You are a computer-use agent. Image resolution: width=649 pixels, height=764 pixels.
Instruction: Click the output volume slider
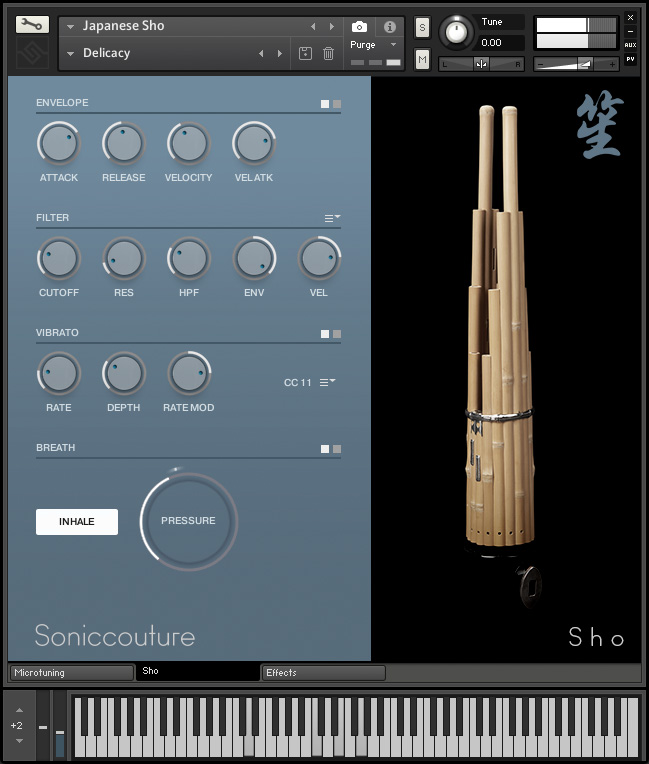click(576, 64)
